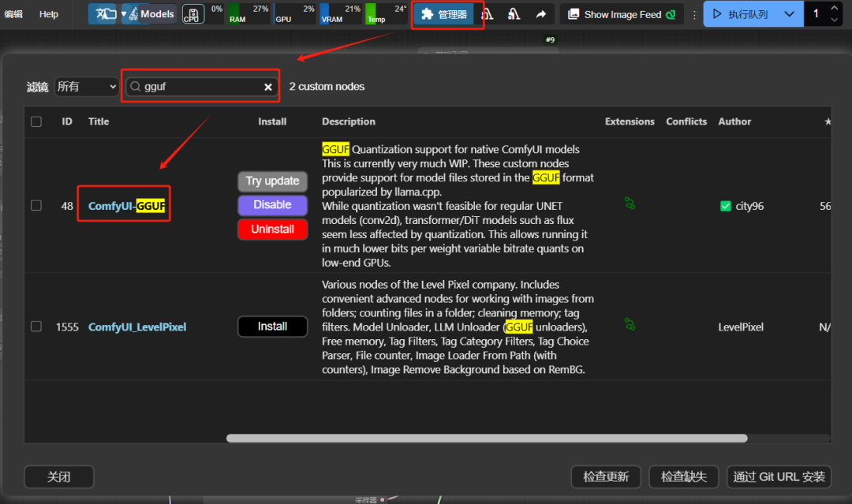Click the RAM usage monitor
852x504 pixels.
[x=248, y=13]
